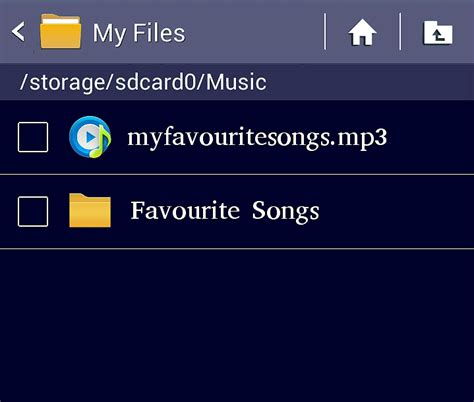Select the Music segment of the path

(x=236, y=82)
